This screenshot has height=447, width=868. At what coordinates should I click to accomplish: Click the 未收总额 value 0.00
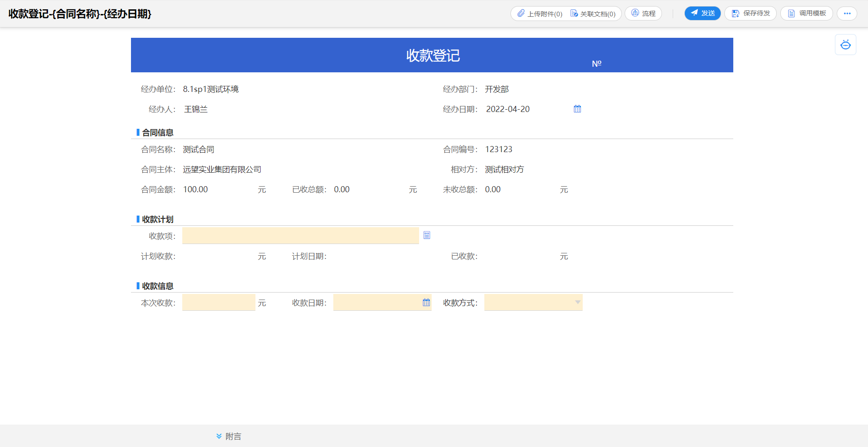[493, 189]
